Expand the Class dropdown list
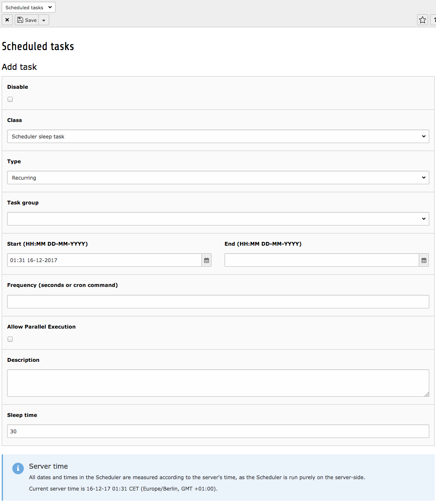The height and width of the screenshot is (504, 436). [218, 136]
